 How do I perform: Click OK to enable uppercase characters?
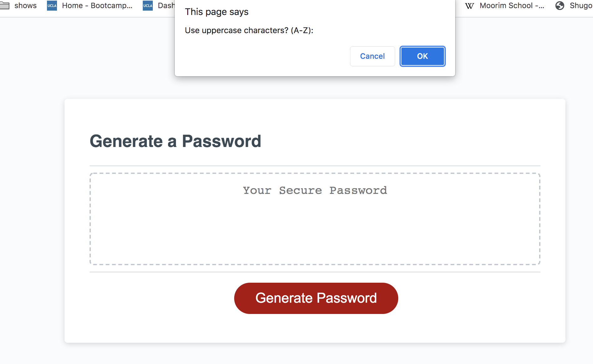422,56
